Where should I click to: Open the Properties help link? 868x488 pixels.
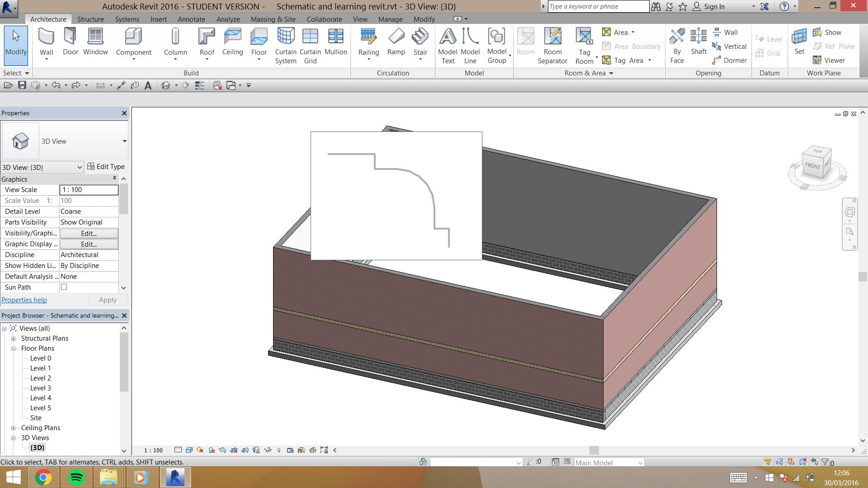pyautogui.click(x=24, y=300)
